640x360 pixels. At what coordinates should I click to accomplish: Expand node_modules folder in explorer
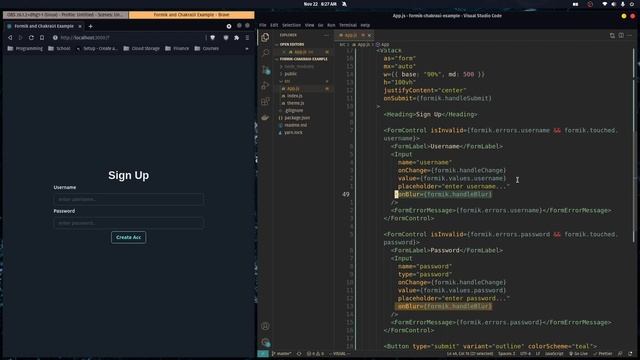coord(299,67)
